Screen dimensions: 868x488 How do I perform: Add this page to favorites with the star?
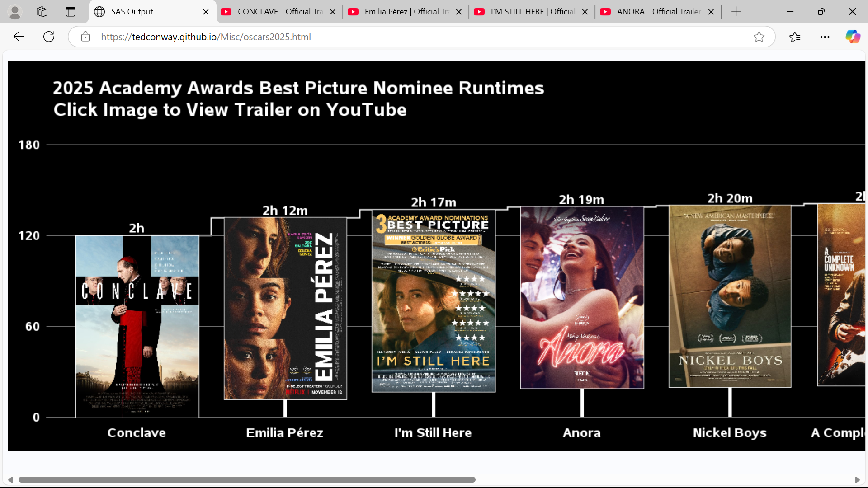pos(759,37)
